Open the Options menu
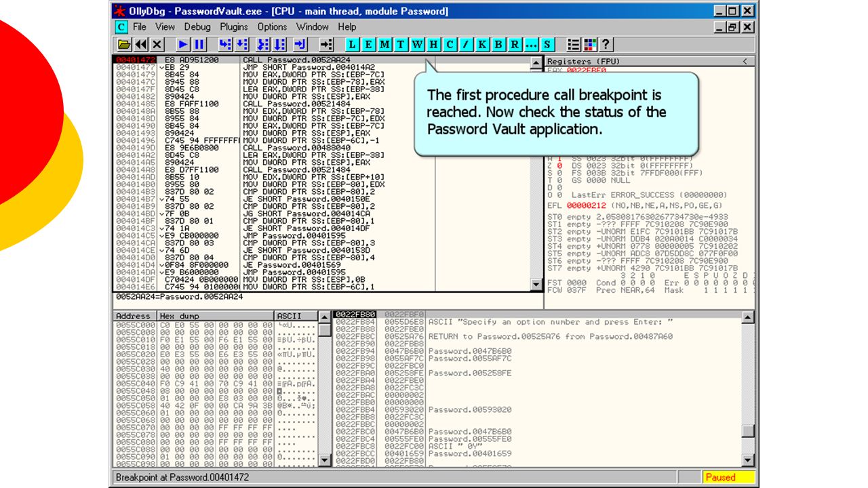This screenshot has height=488, width=868. 272,27
